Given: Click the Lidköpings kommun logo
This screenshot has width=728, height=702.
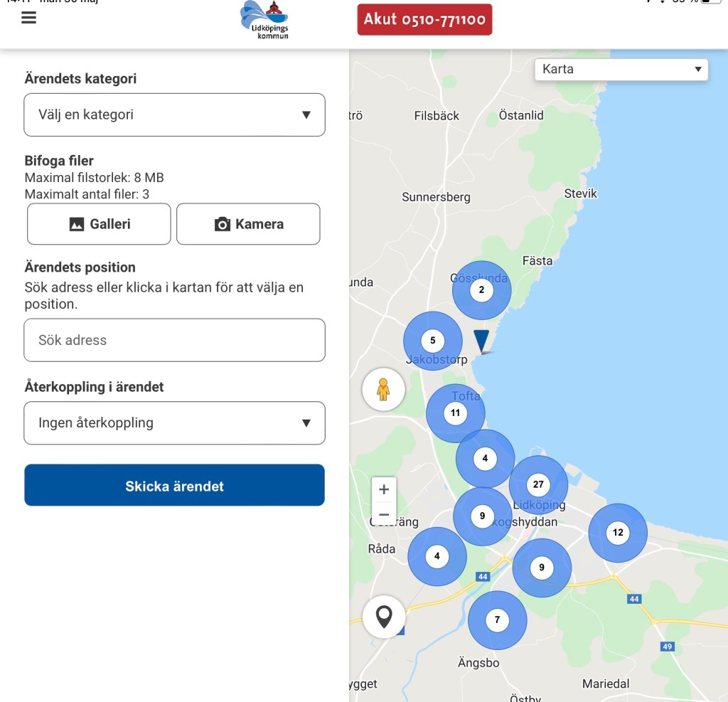Looking at the screenshot, I should [x=264, y=20].
